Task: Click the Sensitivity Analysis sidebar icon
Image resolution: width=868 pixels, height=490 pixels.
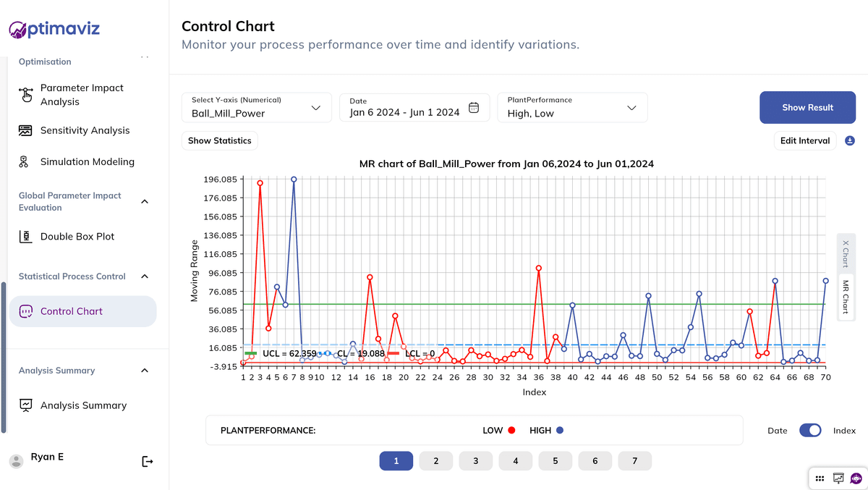Action: click(26, 131)
